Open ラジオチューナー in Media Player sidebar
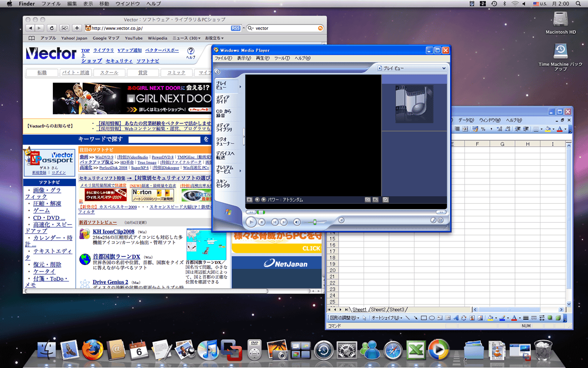This screenshot has width=588, height=368. pyautogui.click(x=226, y=141)
